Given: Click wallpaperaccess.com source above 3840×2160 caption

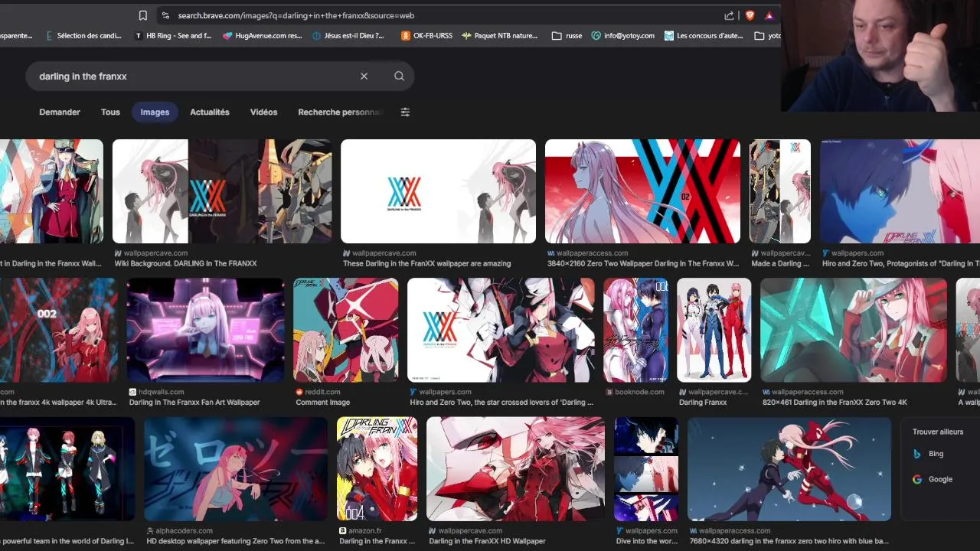Looking at the screenshot, I should (593, 253).
